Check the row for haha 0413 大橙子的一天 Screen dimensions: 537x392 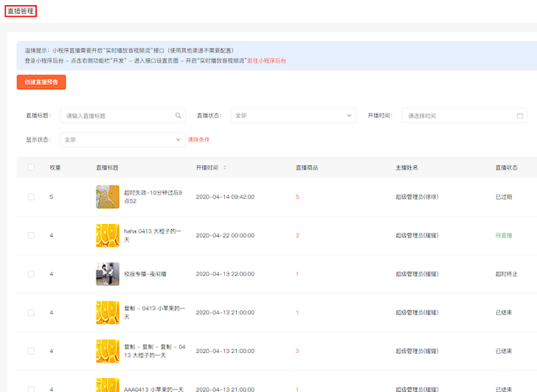31,235
